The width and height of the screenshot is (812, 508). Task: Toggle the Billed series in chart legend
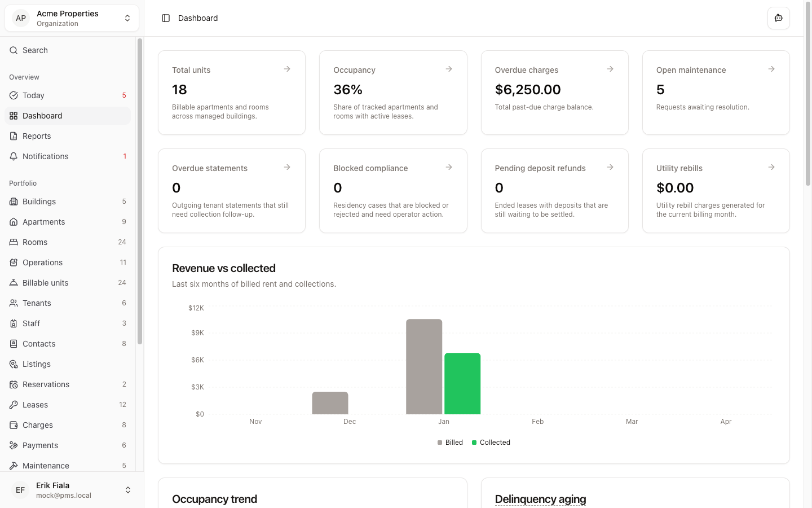(x=450, y=442)
